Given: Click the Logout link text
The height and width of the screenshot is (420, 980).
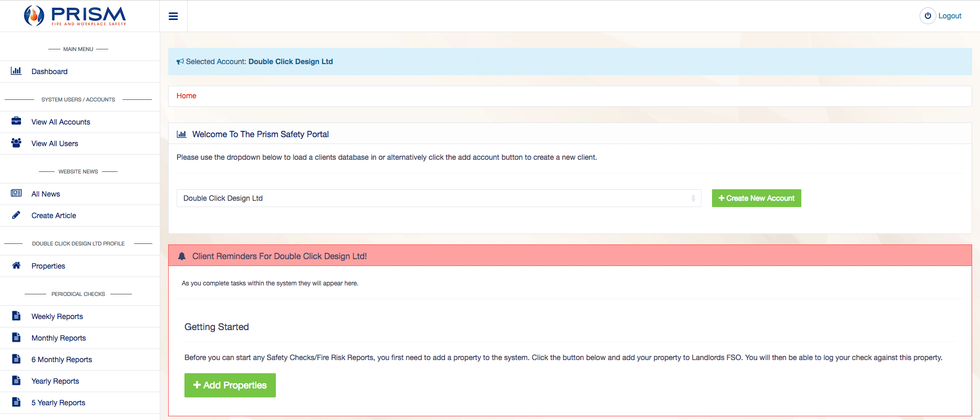Looking at the screenshot, I should tap(950, 16).
